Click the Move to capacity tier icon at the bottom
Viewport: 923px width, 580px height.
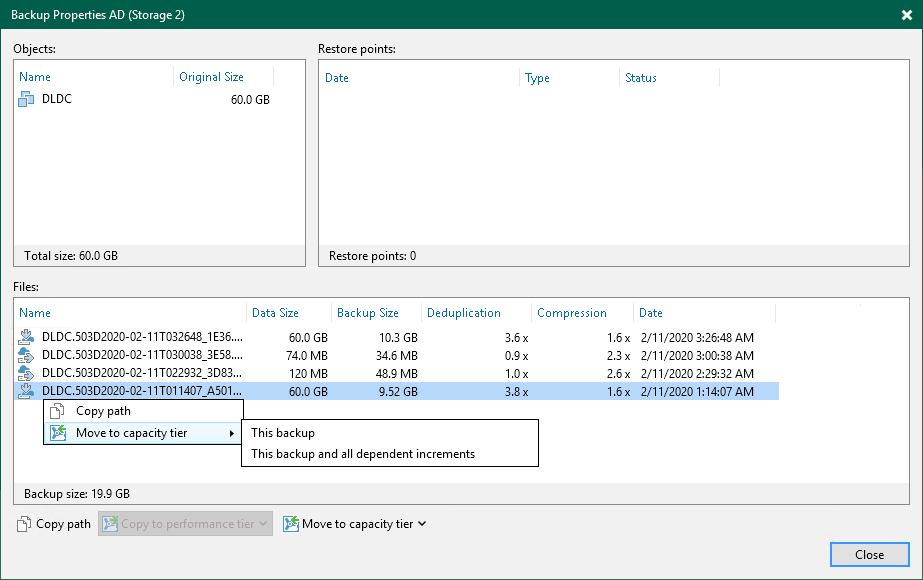click(x=291, y=523)
